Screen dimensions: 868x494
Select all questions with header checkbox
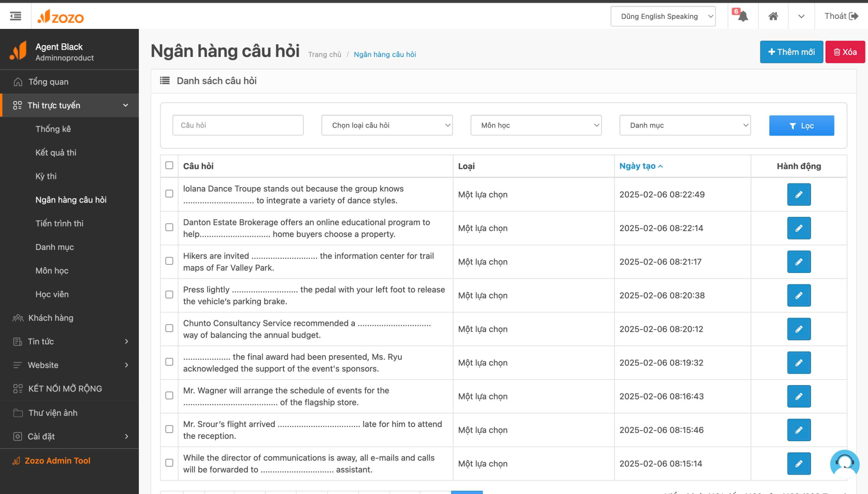[x=169, y=165]
